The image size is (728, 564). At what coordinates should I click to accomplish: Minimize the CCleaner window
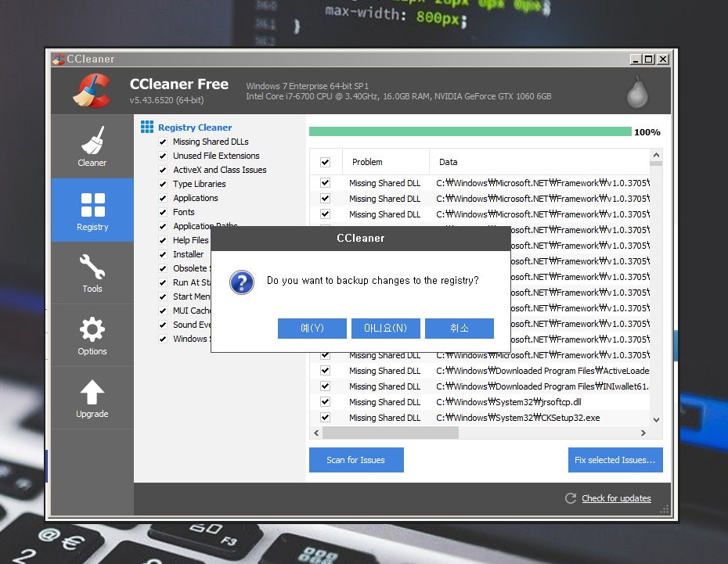point(635,59)
